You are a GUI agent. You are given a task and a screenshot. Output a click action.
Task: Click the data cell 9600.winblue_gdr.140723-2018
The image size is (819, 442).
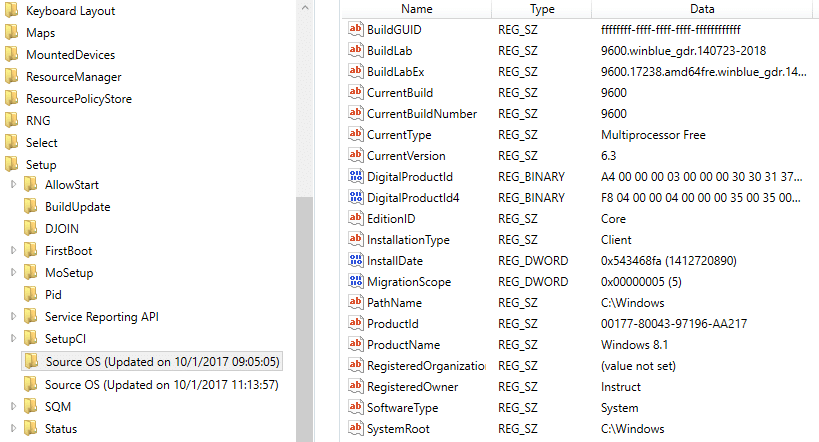683,51
